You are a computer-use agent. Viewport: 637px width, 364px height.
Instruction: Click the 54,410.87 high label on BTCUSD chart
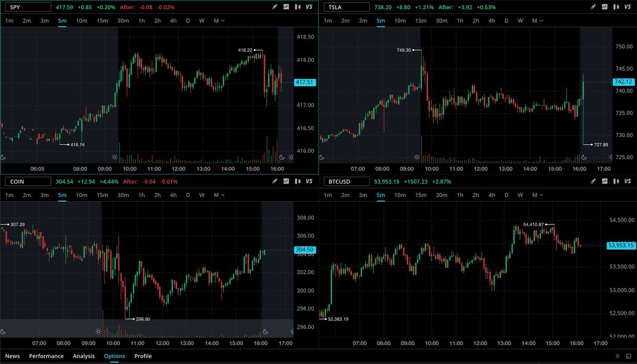point(533,224)
